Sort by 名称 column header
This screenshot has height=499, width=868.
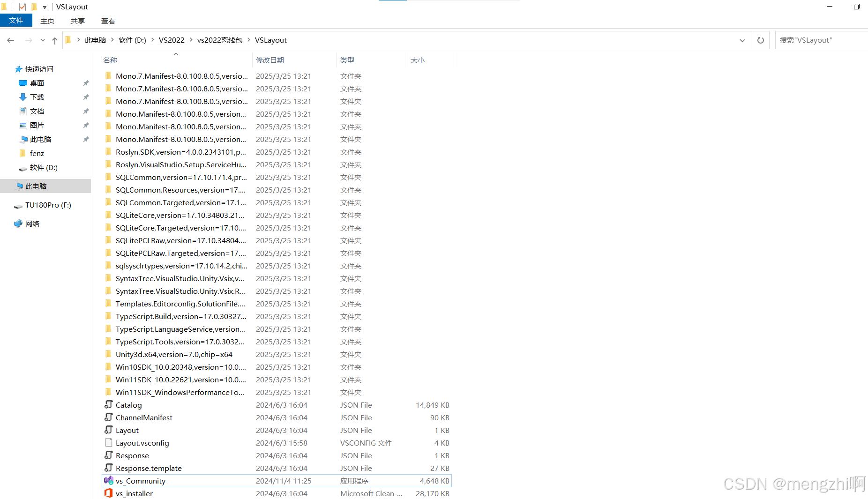tap(110, 60)
